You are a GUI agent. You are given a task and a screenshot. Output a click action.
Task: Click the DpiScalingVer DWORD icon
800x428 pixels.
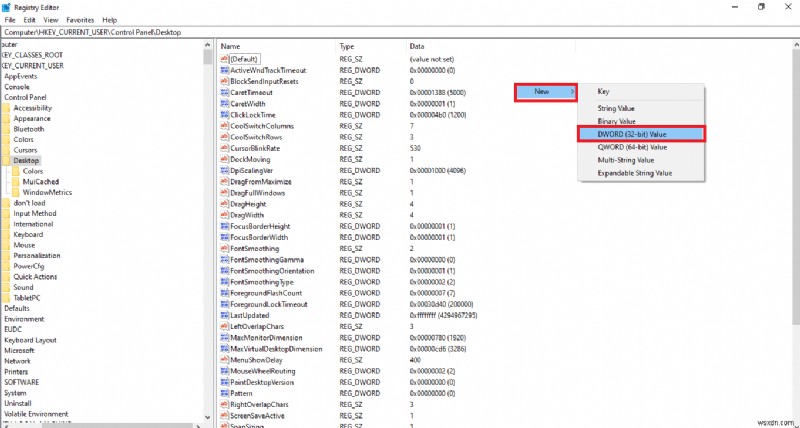[x=224, y=170]
